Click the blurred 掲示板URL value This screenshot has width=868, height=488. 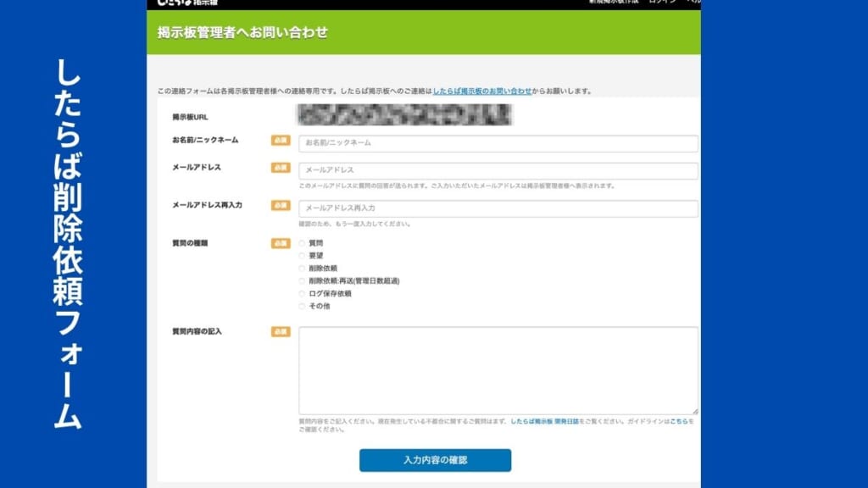(x=405, y=115)
